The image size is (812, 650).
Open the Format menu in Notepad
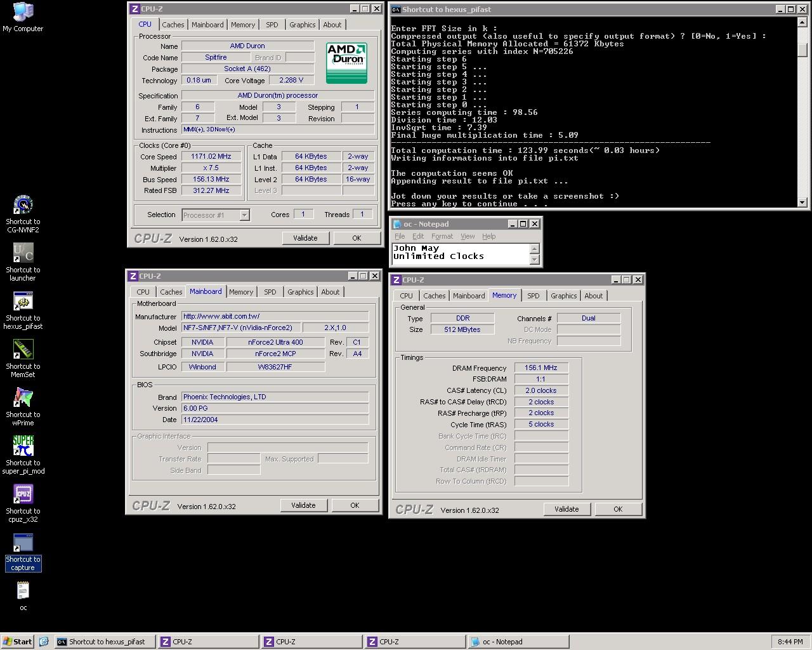[x=442, y=236]
